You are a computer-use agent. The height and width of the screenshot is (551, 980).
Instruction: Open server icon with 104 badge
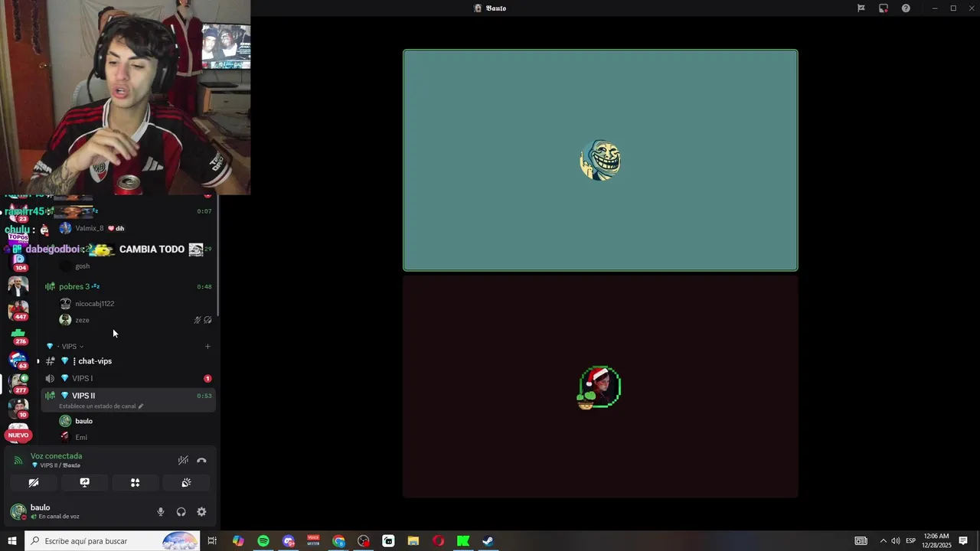point(18,260)
